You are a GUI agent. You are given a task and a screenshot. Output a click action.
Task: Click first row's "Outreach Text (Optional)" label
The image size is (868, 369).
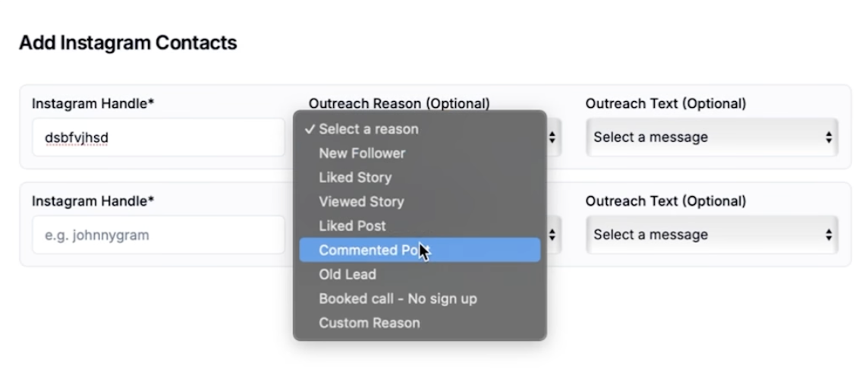pyautogui.click(x=665, y=103)
